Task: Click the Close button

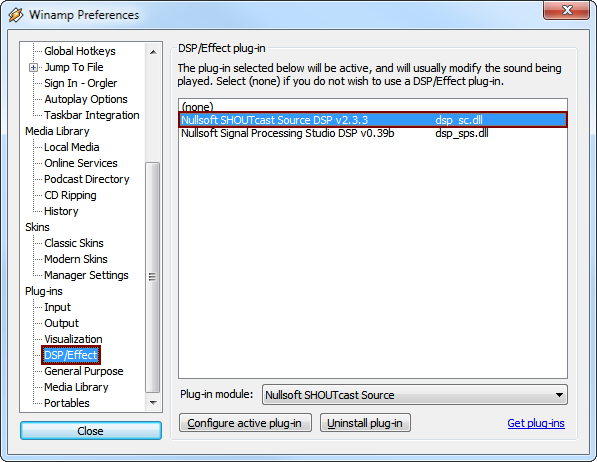Action: point(91,431)
